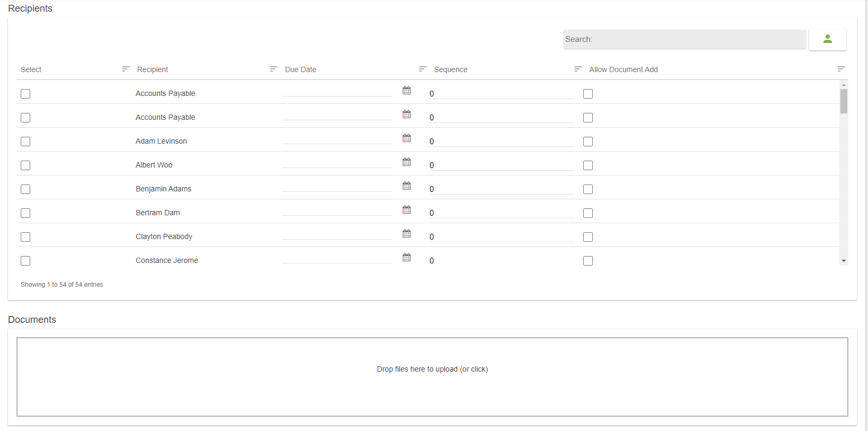Click the Adam Levinson sequence field

[502, 141]
